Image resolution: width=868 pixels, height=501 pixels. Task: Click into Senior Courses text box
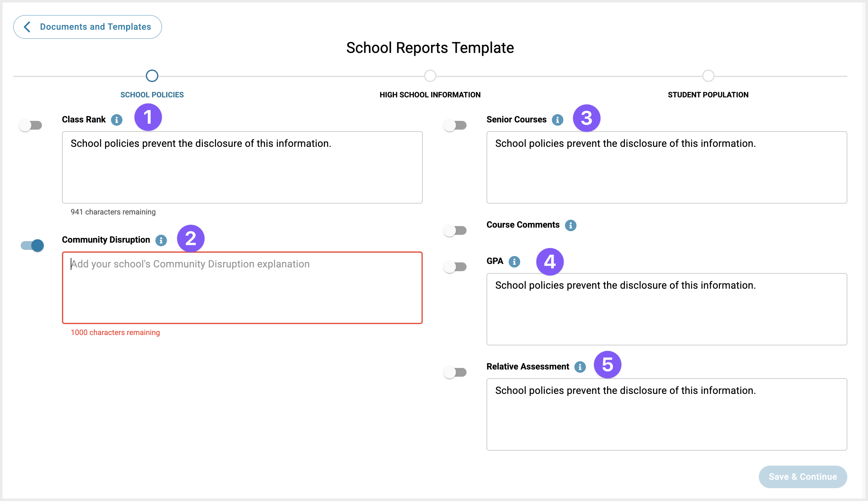666,167
